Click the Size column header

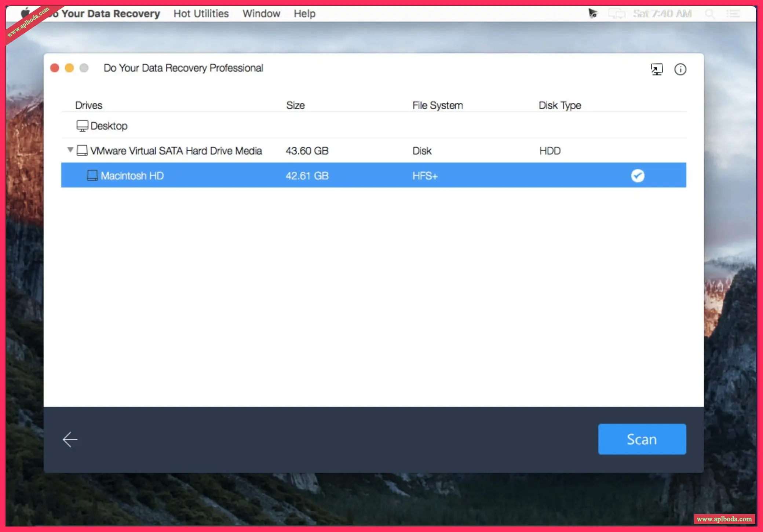(x=295, y=105)
